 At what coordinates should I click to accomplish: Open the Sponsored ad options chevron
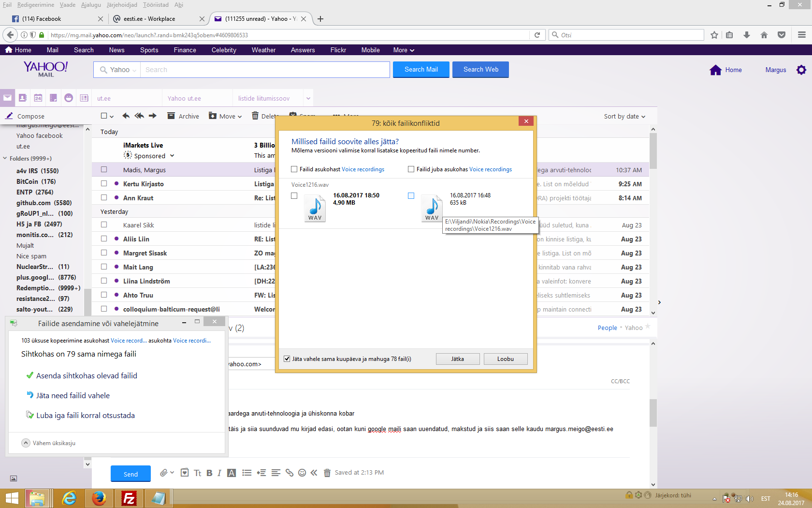pyautogui.click(x=172, y=156)
